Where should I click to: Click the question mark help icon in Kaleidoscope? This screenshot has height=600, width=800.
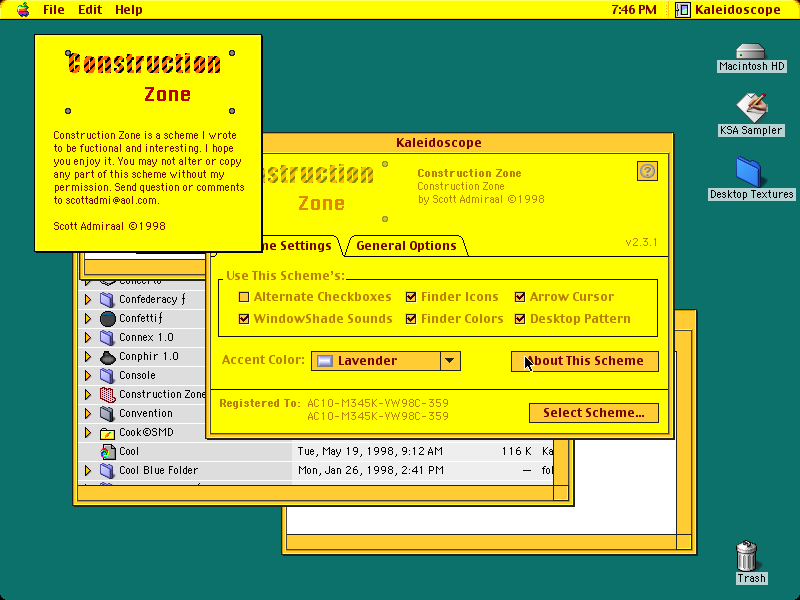pos(647,171)
